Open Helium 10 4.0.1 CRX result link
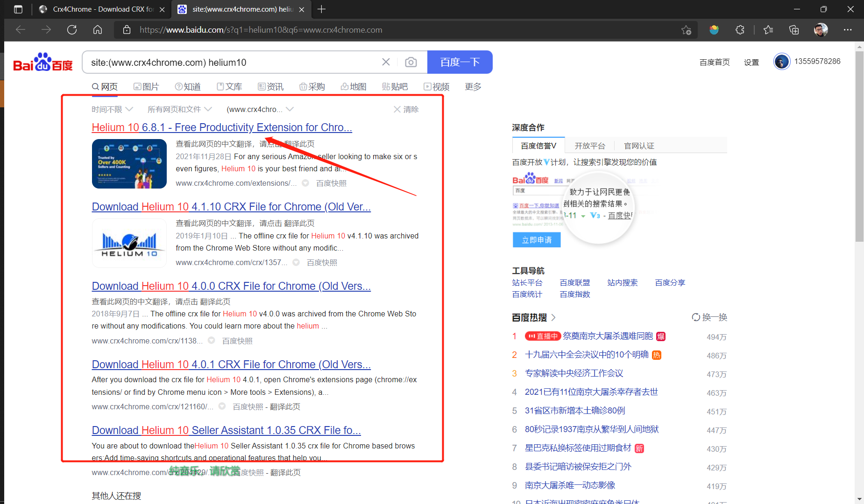Viewport: 864px width, 504px height. [231, 364]
